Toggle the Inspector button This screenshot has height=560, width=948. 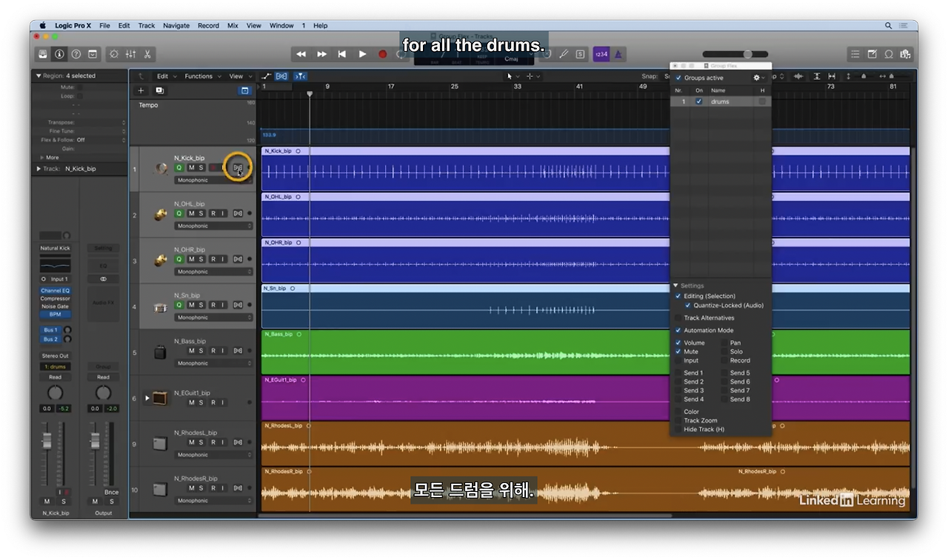(x=59, y=54)
